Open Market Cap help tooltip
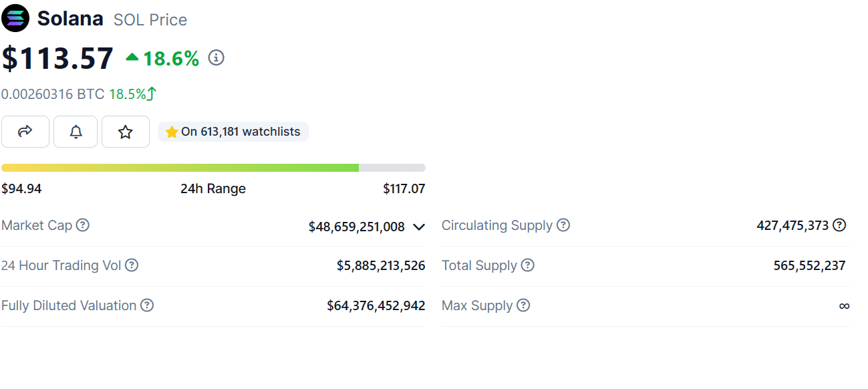The width and height of the screenshot is (868, 389). coord(82,225)
